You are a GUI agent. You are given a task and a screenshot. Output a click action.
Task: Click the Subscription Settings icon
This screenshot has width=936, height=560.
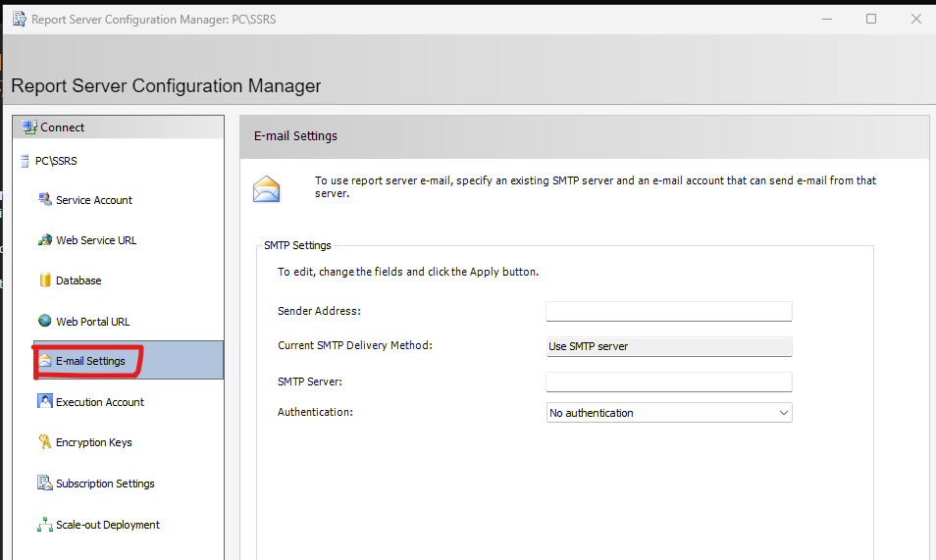pyautogui.click(x=45, y=483)
